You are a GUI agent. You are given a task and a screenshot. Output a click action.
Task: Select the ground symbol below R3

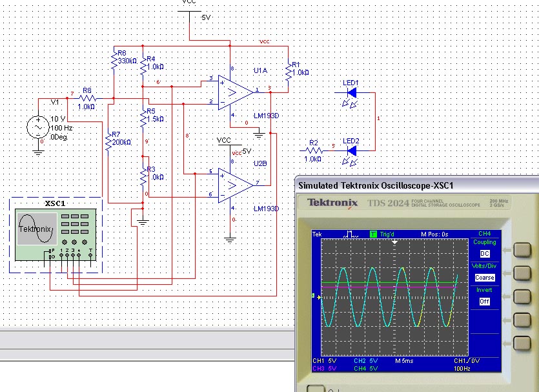coord(143,222)
